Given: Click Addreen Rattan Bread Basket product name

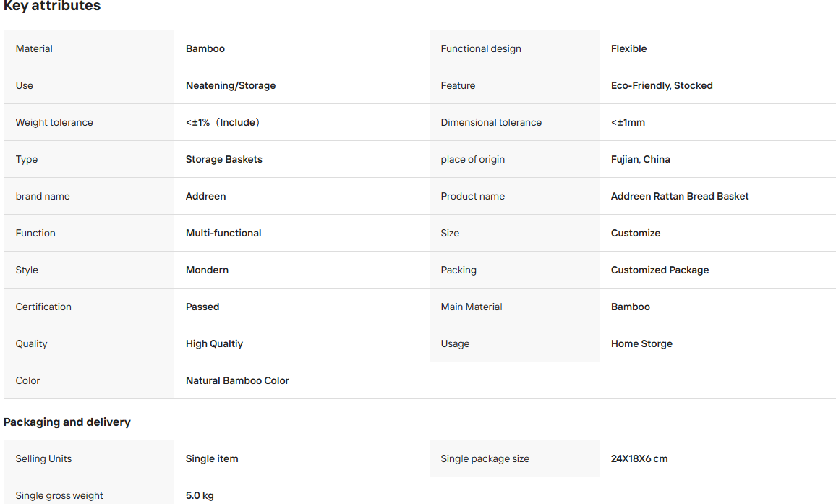Looking at the screenshot, I should pyautogui.click(x=680, y=196).
